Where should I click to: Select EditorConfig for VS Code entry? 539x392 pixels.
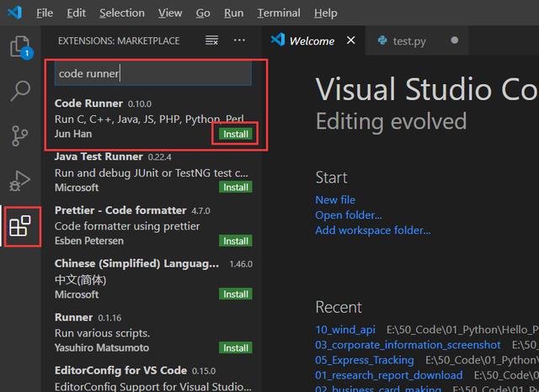pos(120,371)
